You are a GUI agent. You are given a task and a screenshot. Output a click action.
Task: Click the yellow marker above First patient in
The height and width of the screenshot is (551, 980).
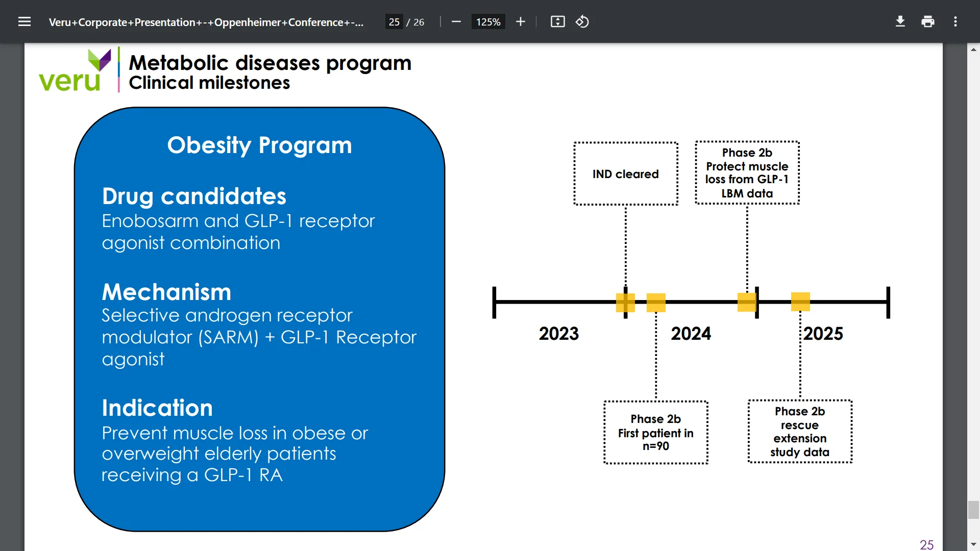coord(656,303)
